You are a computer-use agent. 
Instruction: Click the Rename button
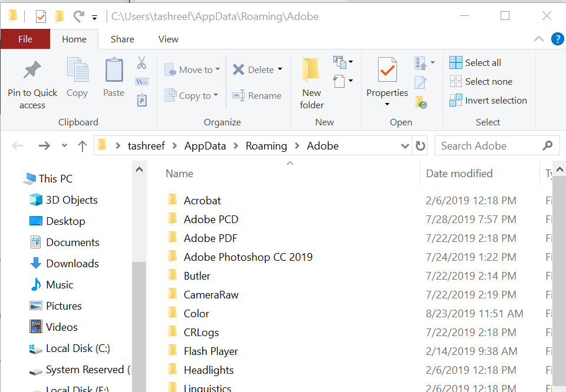pos(257,95)
